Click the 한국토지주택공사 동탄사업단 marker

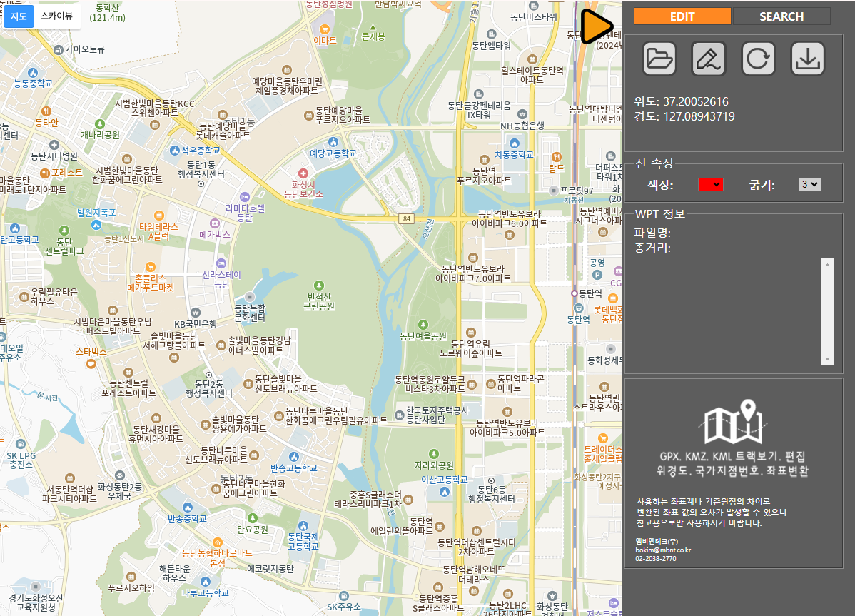(399, 415)
